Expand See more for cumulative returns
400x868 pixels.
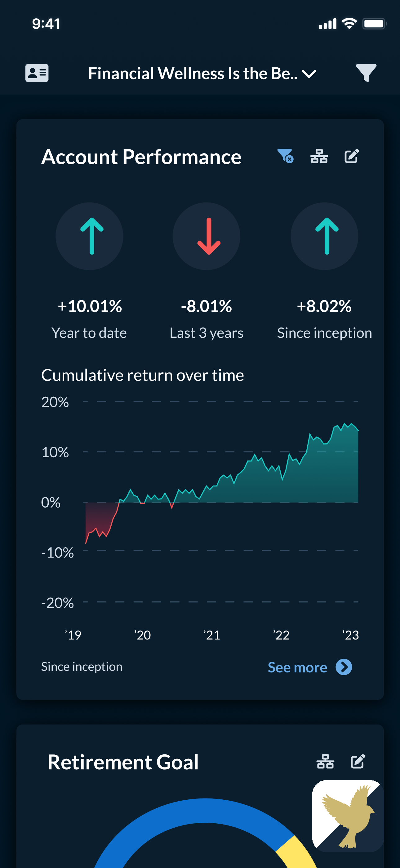tap(298, 667)
